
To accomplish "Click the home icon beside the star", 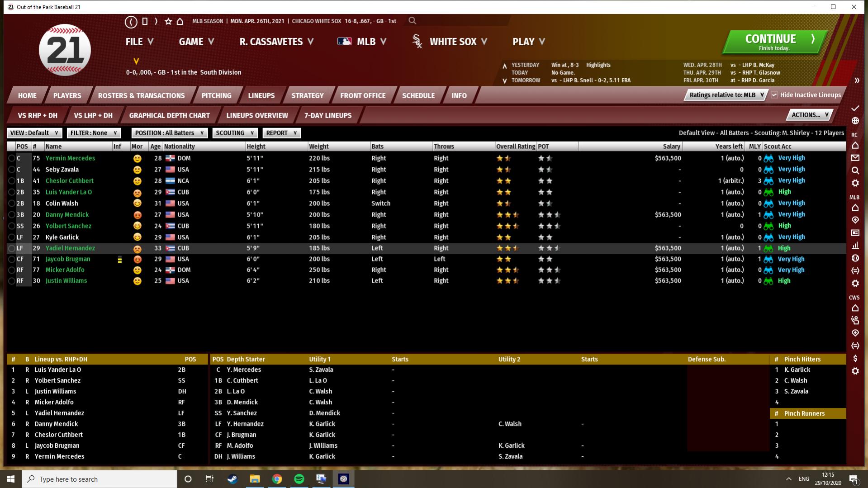I will [x=180, y=21].
